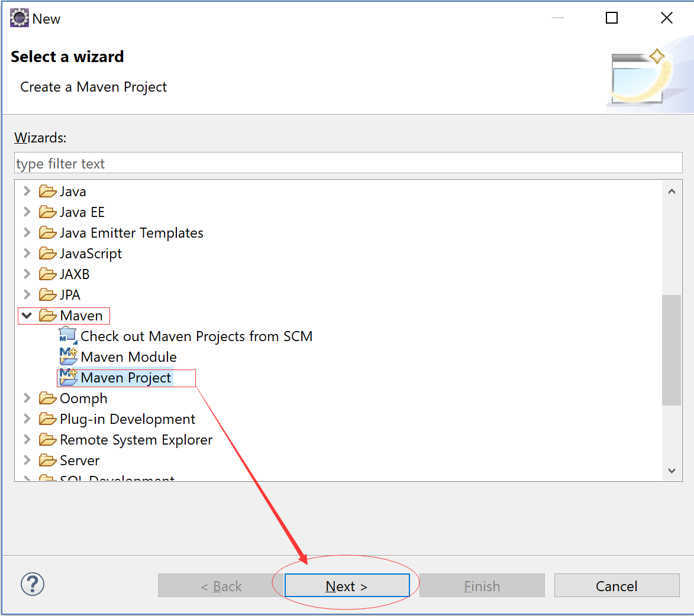Click the JAXB folder icon
Viewport: 694px width, 616px height.
coord(47,274)
